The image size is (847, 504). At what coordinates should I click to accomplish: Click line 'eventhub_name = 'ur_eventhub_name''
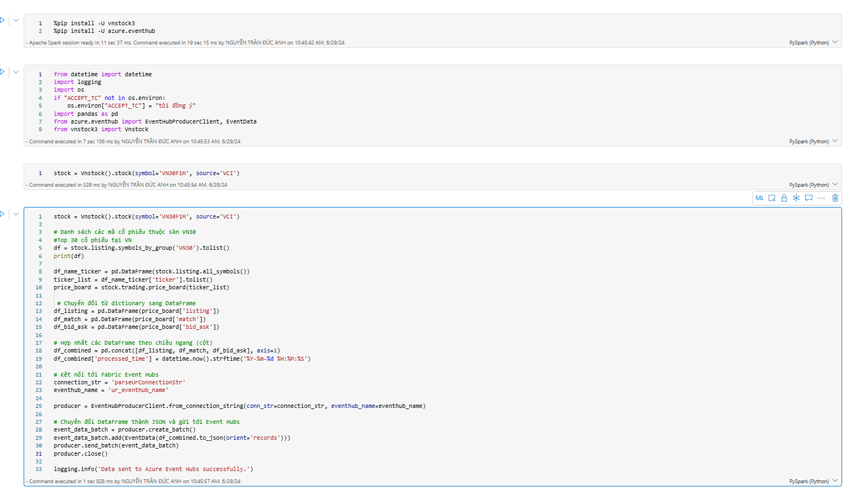pyautogui.click(x=111, y=390)
